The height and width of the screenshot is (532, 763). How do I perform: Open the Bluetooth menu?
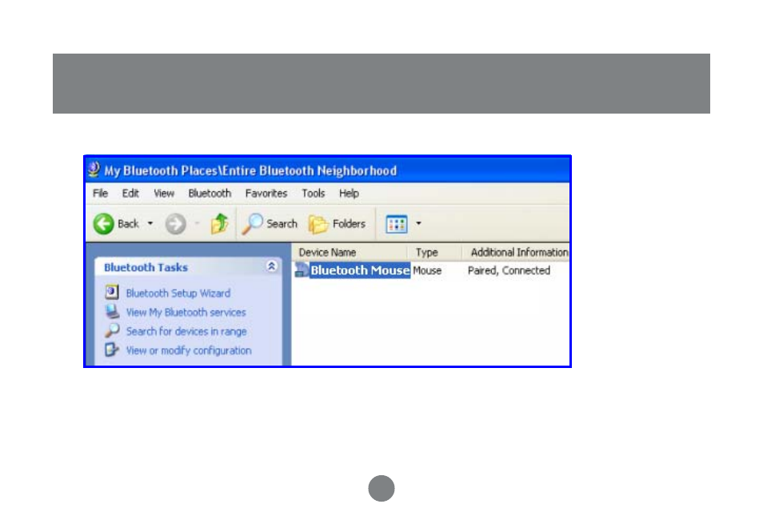coord(210,194)
